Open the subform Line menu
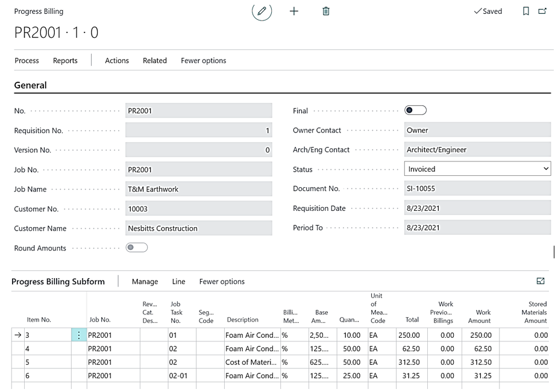Screen dimensions: 555x392 [178, 282]
